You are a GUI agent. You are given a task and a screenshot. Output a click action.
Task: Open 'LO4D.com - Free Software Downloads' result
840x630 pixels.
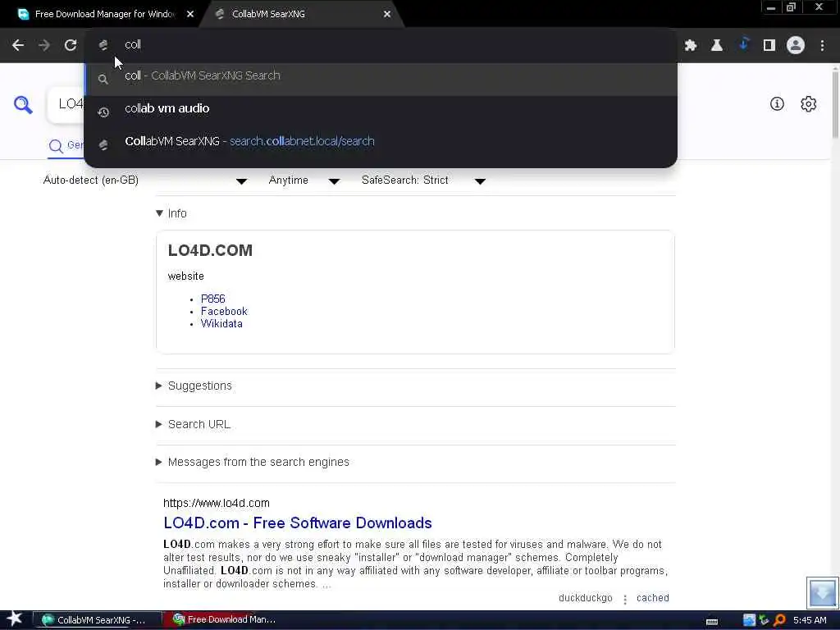pyautogui.click(x=297, y=523)
